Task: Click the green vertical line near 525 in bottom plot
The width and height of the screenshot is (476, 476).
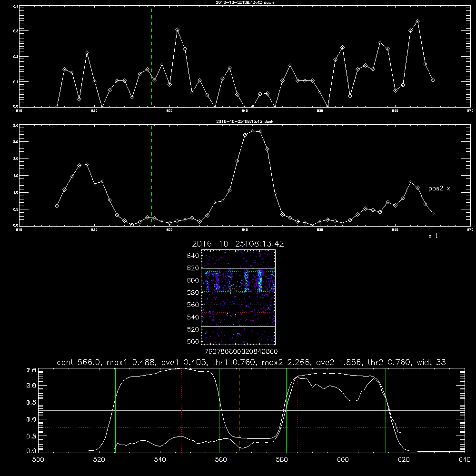Action: coord(115,410)
